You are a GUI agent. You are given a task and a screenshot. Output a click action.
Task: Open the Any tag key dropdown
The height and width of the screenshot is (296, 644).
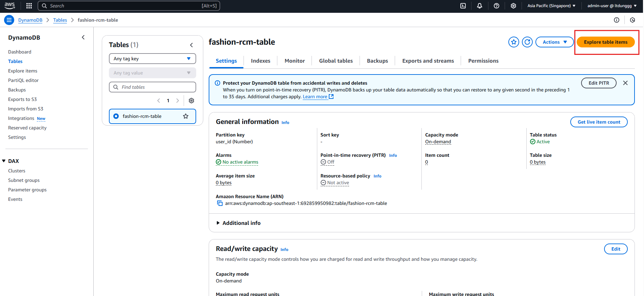153,59
